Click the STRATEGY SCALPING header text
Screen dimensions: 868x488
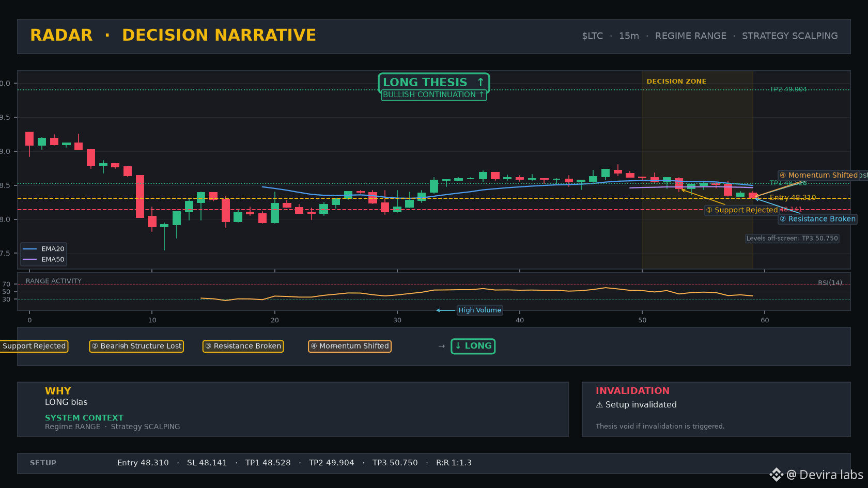click(790, 36)
